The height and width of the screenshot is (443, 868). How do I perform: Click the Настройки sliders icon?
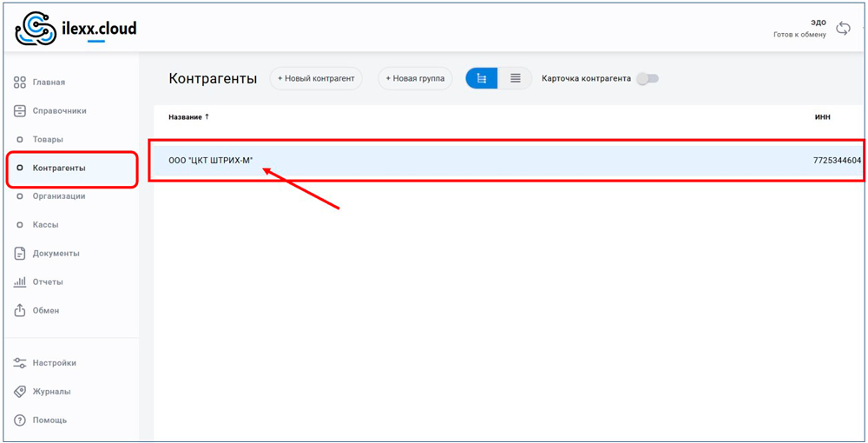click(20, 363)
